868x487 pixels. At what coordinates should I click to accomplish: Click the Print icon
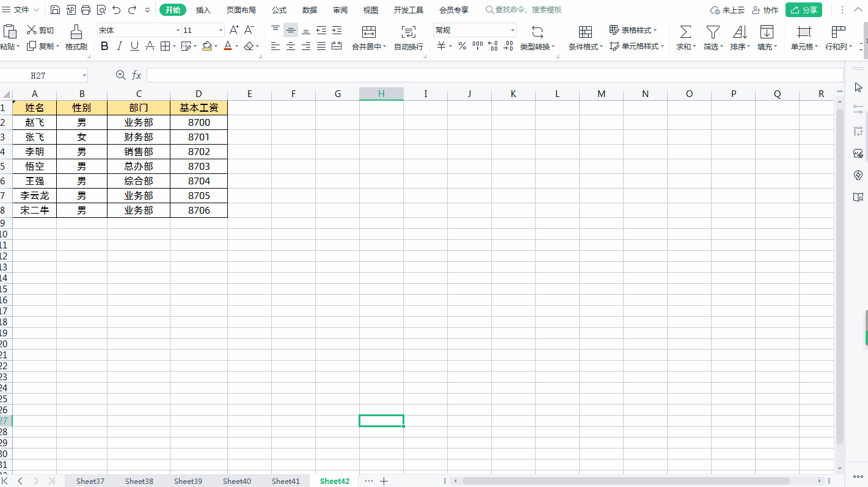(x=86, y=10)
